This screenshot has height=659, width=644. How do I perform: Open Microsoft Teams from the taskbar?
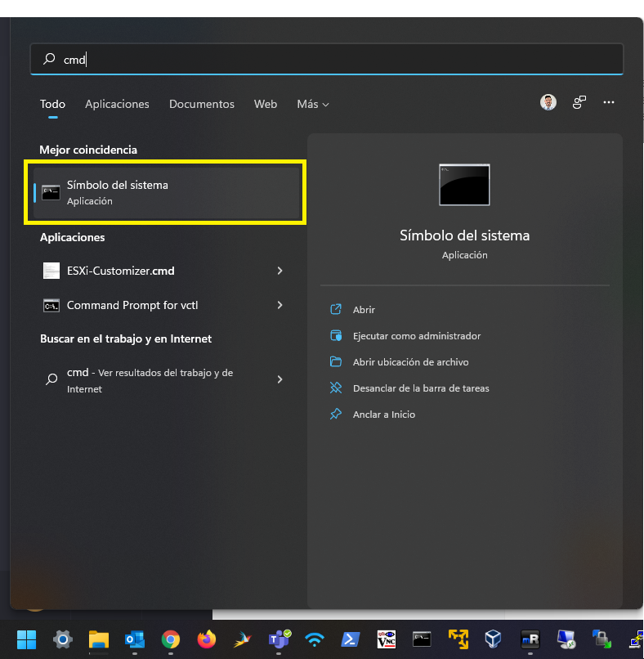(279, 639)
